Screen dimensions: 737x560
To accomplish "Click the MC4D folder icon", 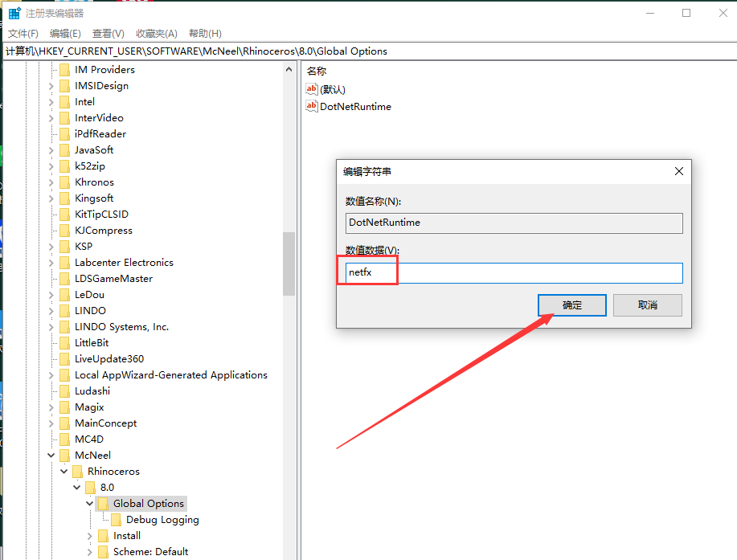I will point(65,439).
